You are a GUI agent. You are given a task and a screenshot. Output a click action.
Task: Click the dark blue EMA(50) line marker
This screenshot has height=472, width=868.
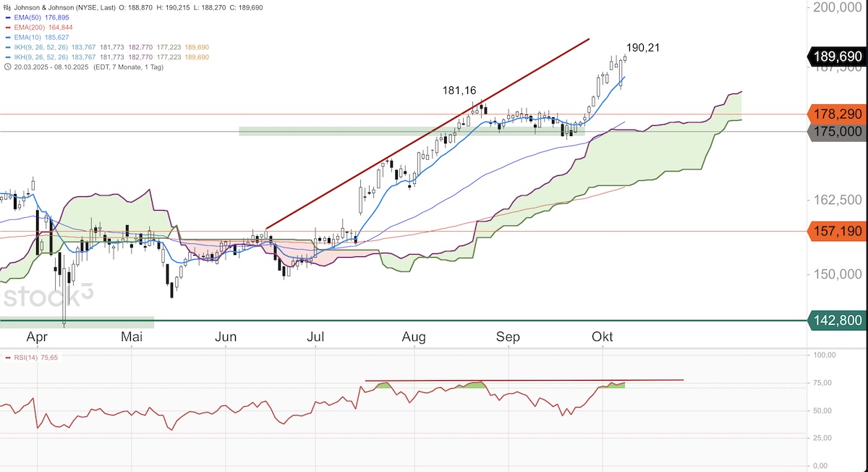(x=7, y=17)
